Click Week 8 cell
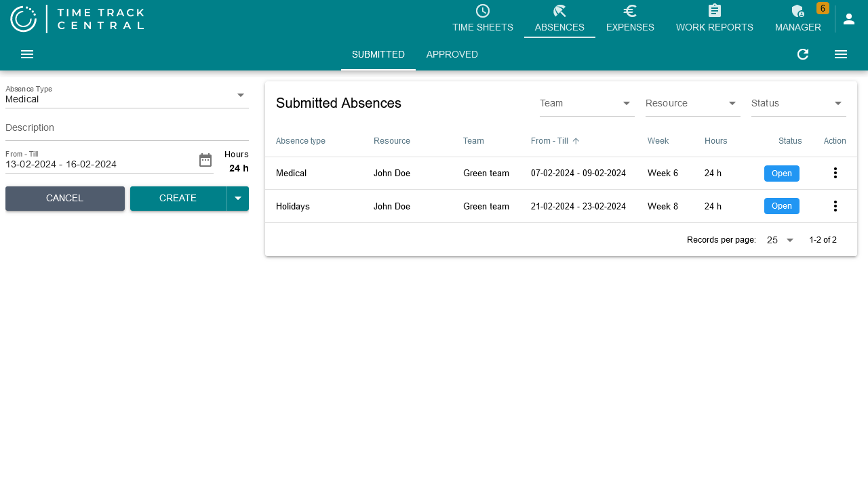 tap(663, 206)
